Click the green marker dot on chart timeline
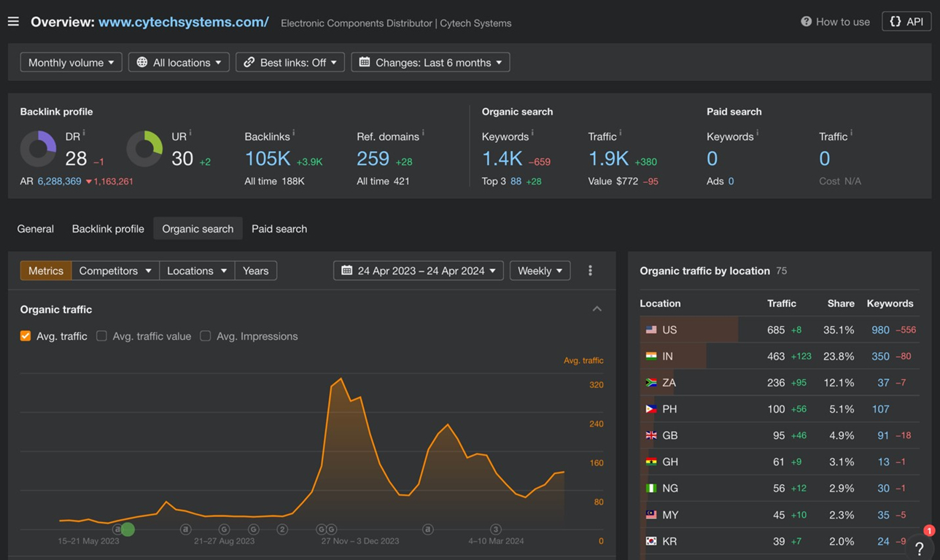Screen dimensions: 940x560 tap(128, 529)
